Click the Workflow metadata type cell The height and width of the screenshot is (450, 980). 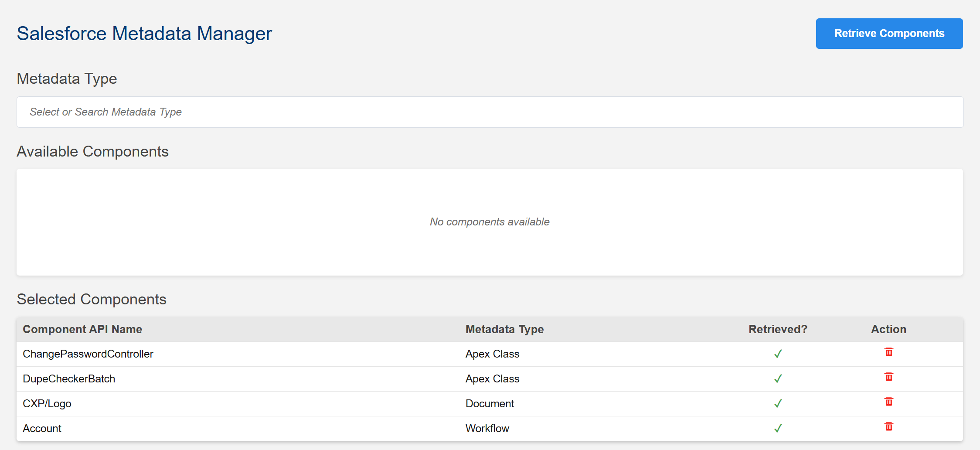487,429
